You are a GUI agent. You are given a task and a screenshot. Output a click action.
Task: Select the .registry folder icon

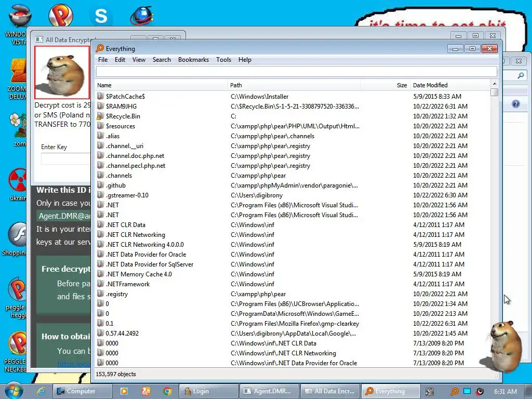100,294
